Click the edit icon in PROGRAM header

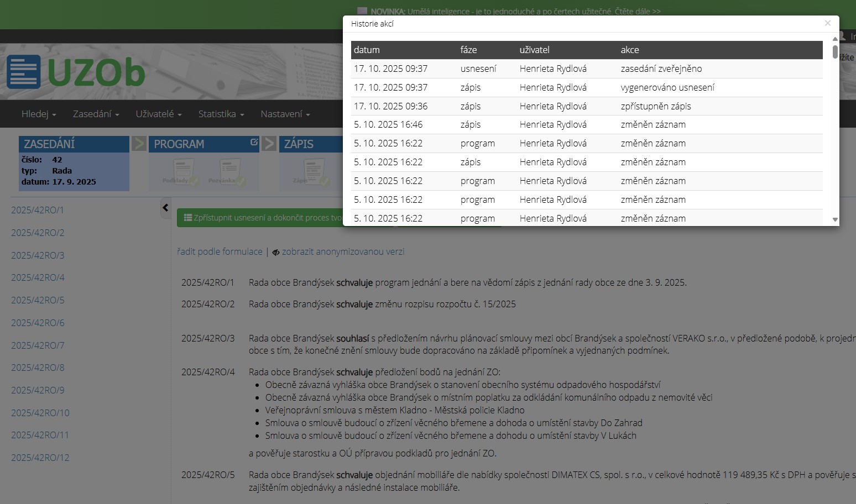coord(254,143)
